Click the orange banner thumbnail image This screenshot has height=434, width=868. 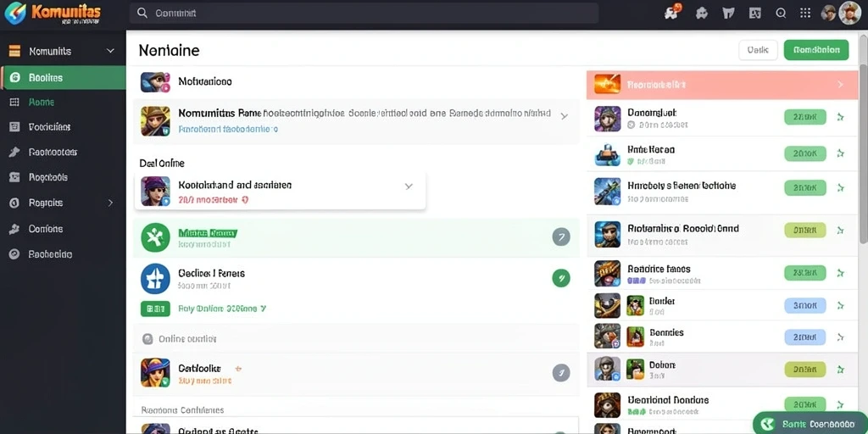(x=607, y=84)
